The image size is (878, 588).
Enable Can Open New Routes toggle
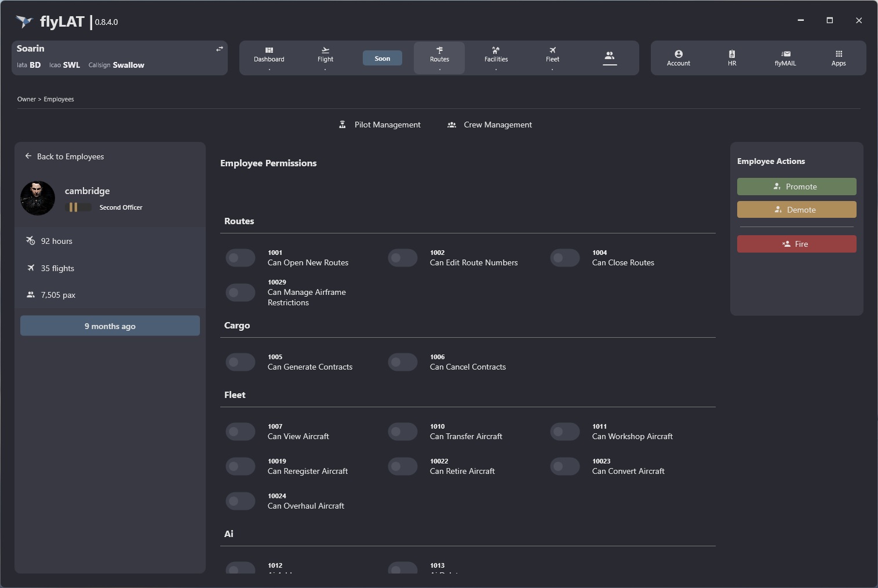pyautogui.click(x=241, y=258)
